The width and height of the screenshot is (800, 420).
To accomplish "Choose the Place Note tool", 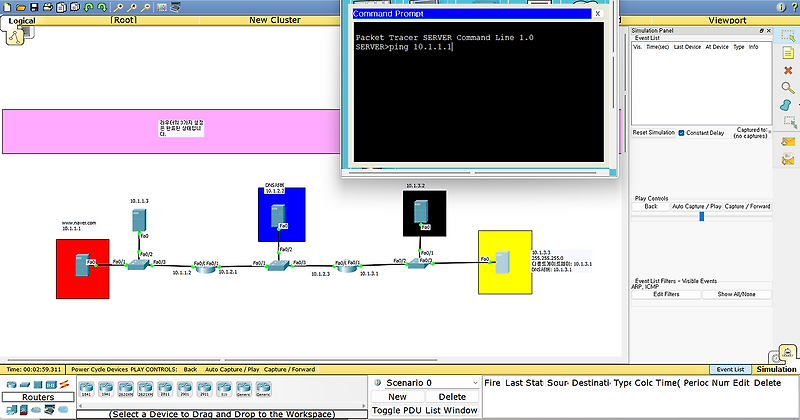I will point(788,53).
